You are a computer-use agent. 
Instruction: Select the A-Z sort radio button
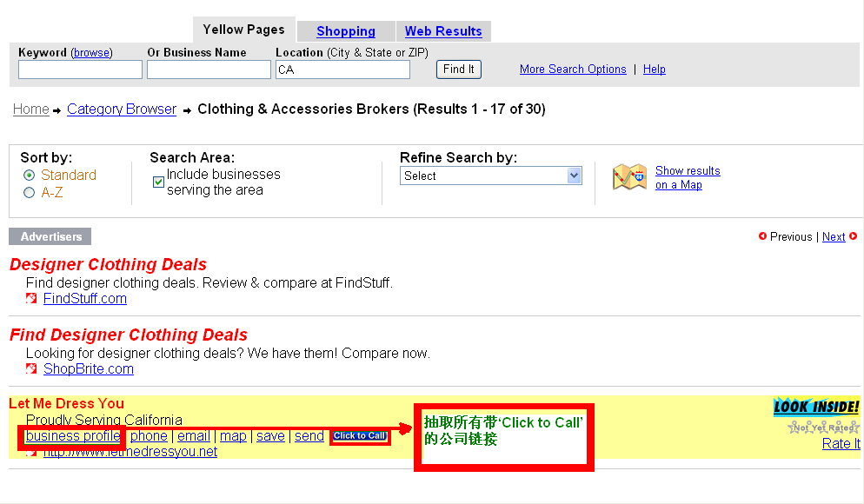[x=30, y=193]
